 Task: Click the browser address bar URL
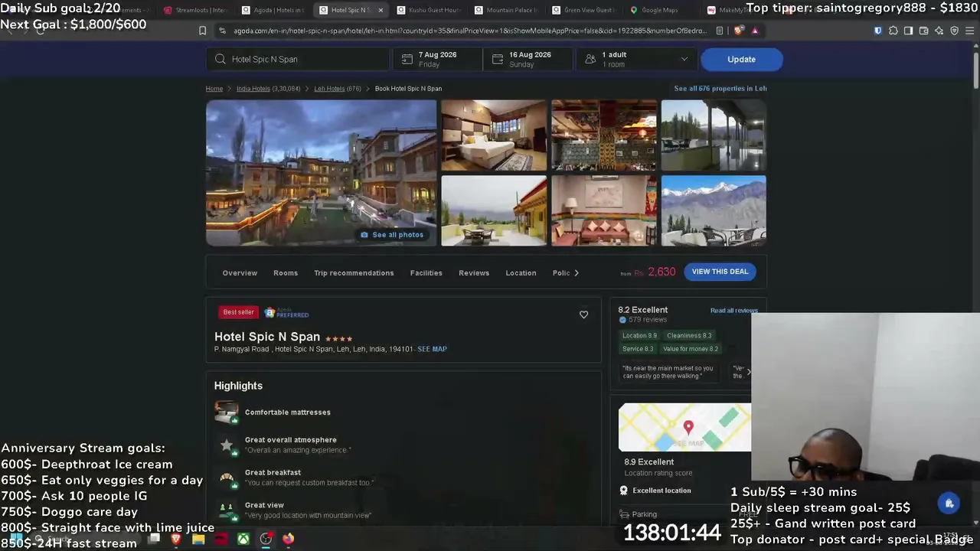[471, 31]
